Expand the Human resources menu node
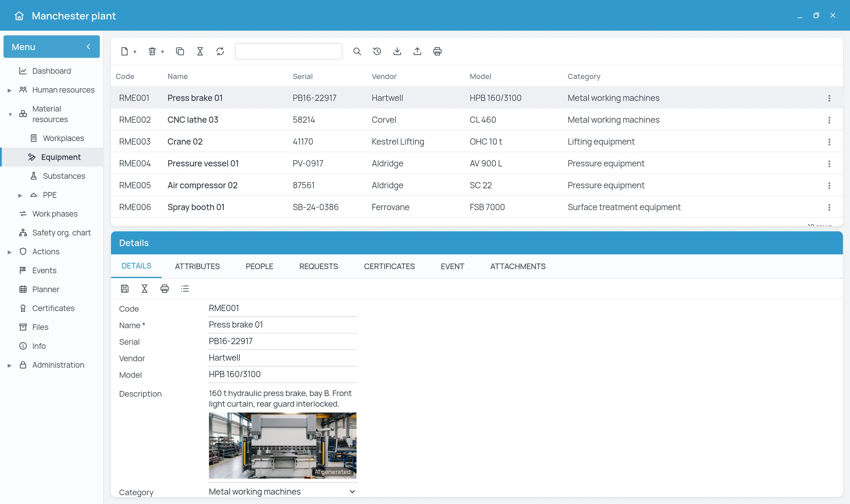The image size is (850, 504). 10,90
